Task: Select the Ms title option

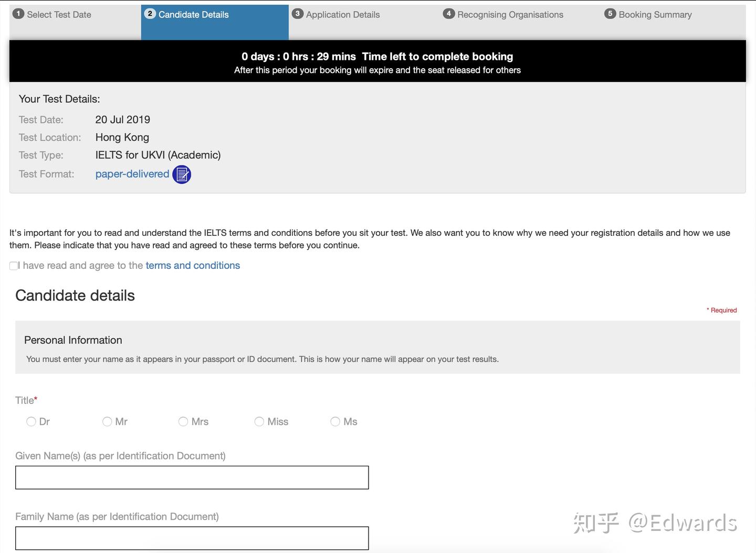Action: point(335,421)
